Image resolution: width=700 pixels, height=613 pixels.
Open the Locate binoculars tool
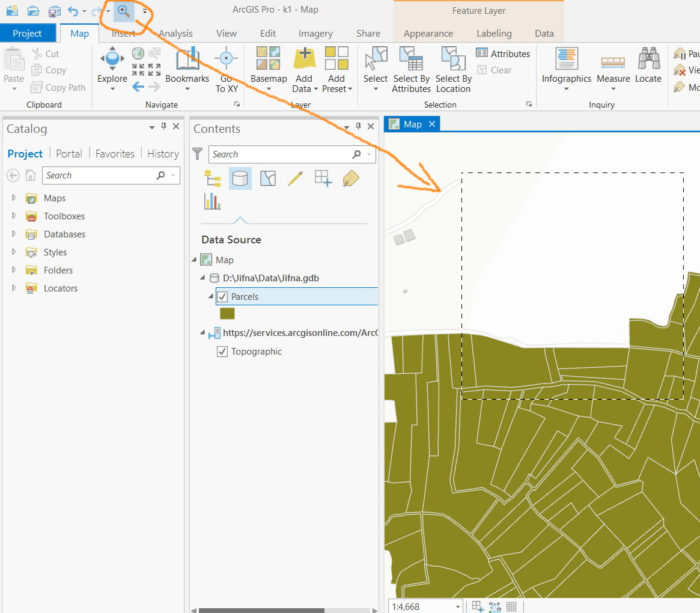tap(648, 65)
